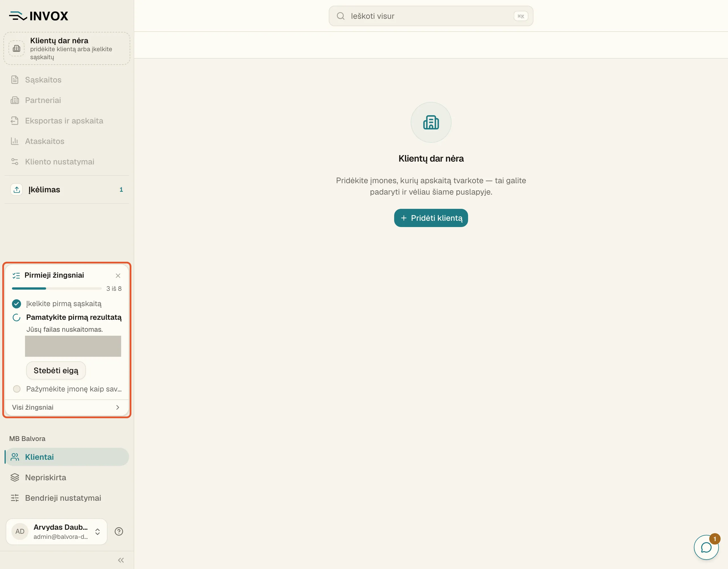The image size is (728, 569).
Task: Open the Nepriskirta section
Action: (67, 477)
